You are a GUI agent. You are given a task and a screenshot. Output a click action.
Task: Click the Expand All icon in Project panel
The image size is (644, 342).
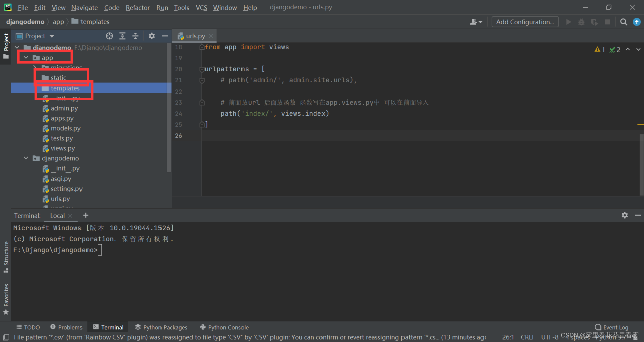pos(122,36)
